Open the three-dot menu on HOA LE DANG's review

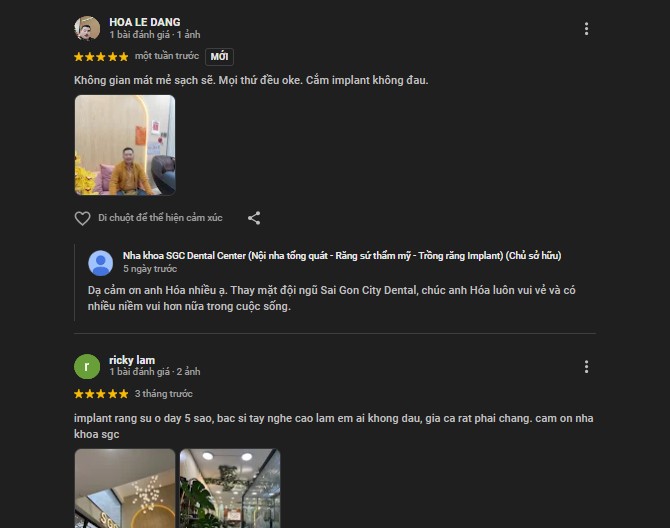pos(586,29)
